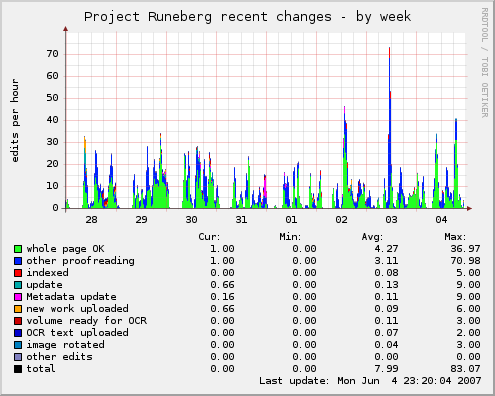Viewport: 495px width, 396px height.
Task: Click the orange 'new work uploaded' swatch
Action: [x=18, y=309]
